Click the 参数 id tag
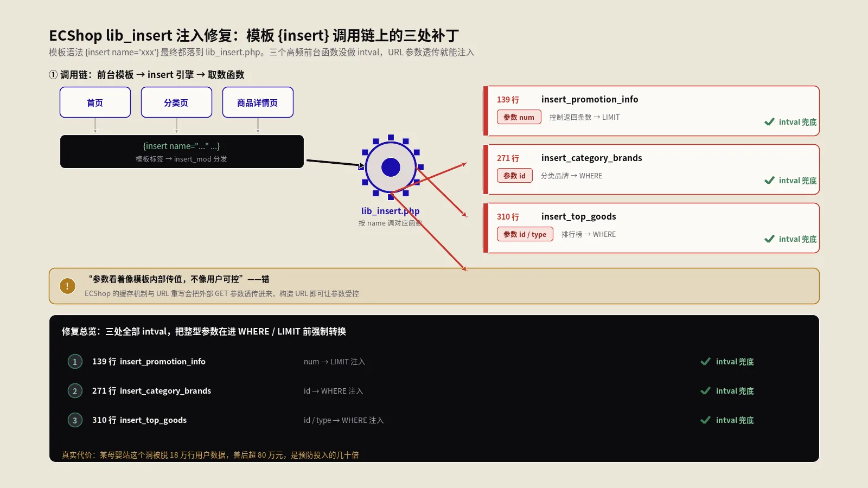Image resolution: width=868 pixels, height=488 pixels. coord(514,176)
